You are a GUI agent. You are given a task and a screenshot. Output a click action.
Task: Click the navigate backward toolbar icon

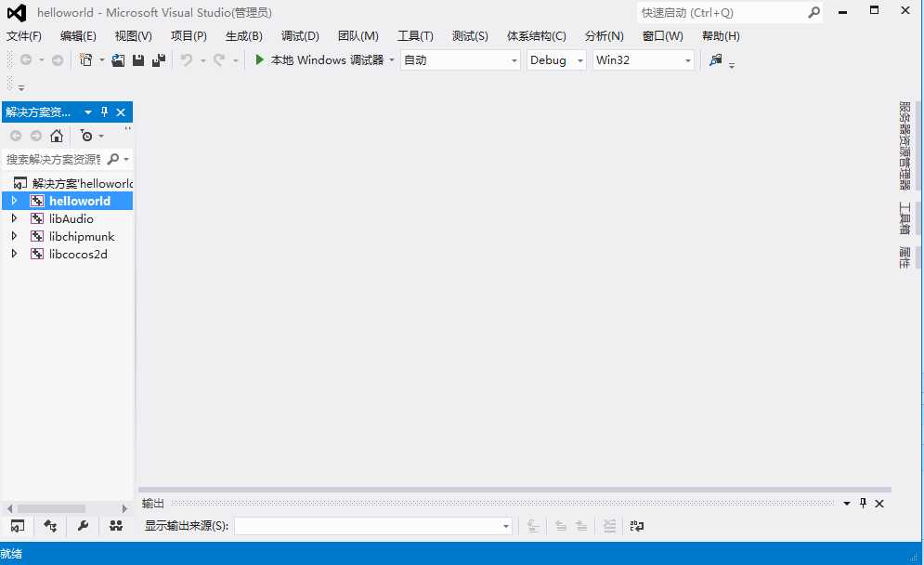tap(26, 59)
